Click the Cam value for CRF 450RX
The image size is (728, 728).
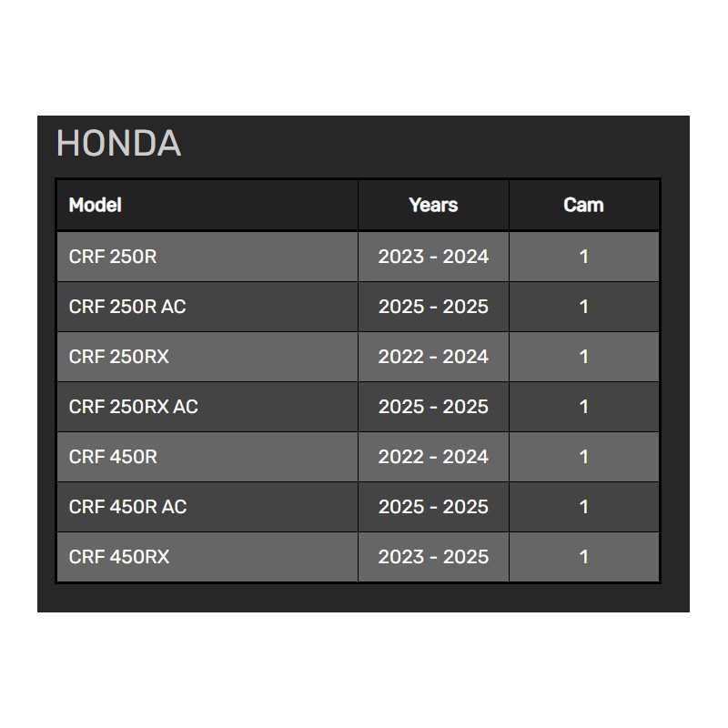(x=583, y=557)
